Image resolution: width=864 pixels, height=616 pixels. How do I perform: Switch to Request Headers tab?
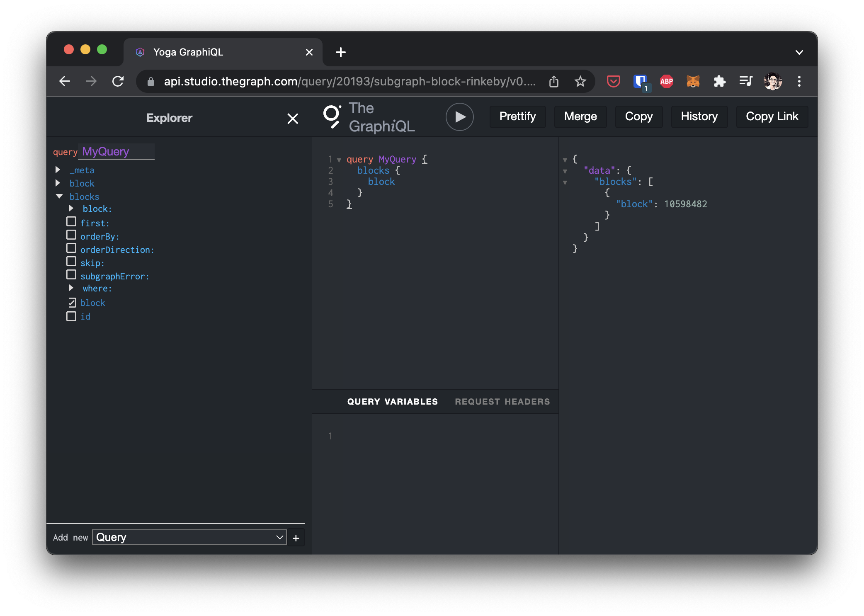[502, 402]
